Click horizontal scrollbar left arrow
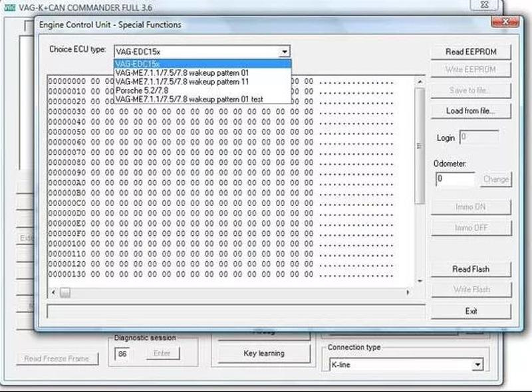This screenshot has height=392, width=532. pyautogui.click(x=53, y=292)
